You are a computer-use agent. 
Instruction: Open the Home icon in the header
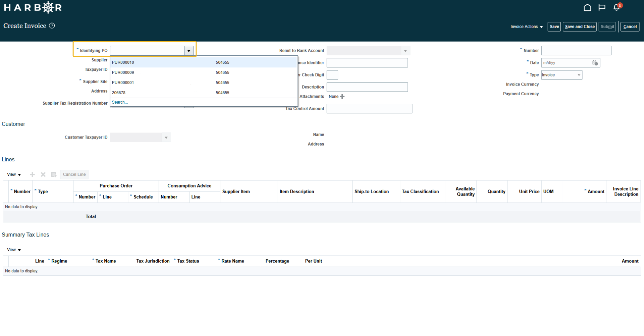pyautogui.click(x=587, y=7)
